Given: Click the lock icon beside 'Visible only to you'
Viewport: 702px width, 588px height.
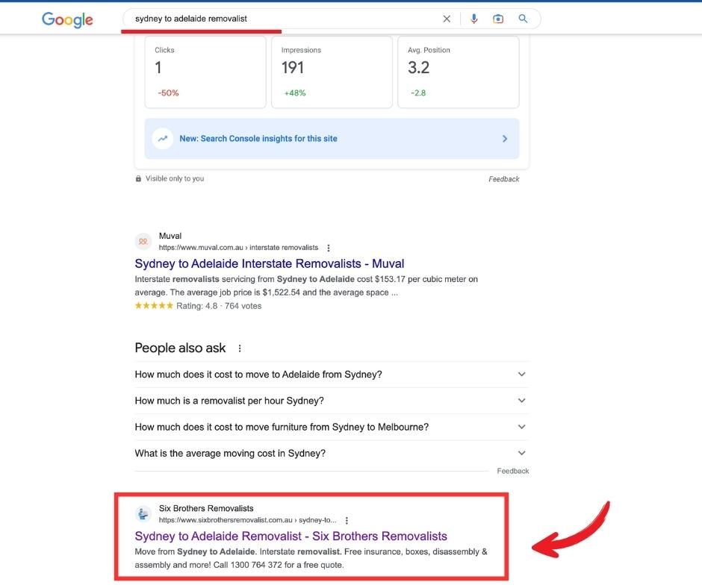Looking at the screenshot, I should tap(138, 178).
